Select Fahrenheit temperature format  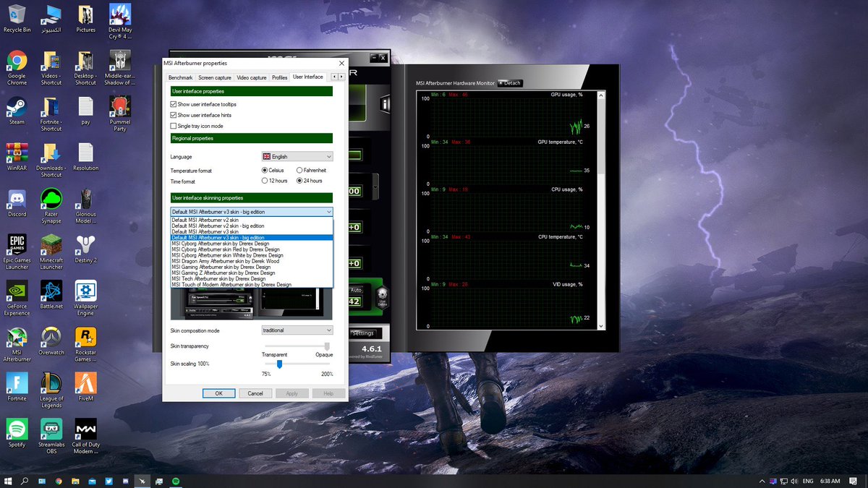tap(299, 170)
